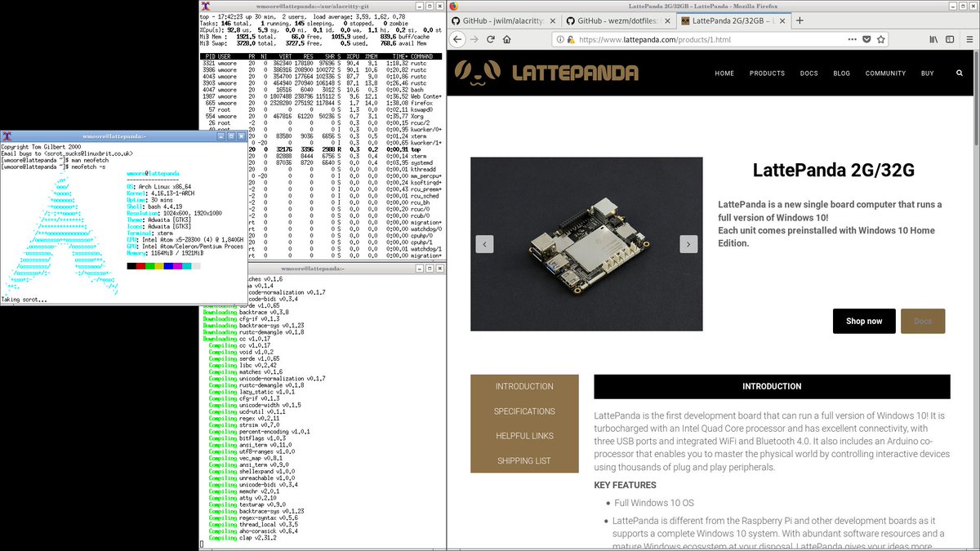Click the blue color block in neofetch palette

[168, 266]
